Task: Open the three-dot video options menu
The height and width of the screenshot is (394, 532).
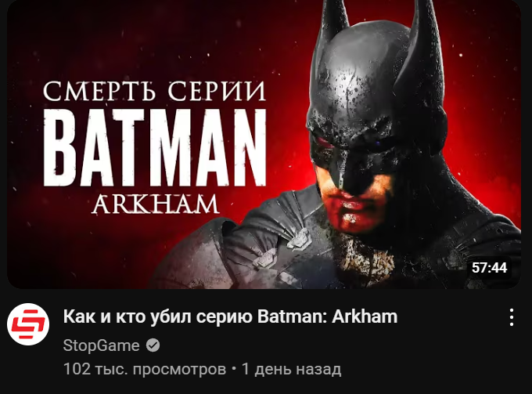Action: pyautogui.click(x=512, y=317)
